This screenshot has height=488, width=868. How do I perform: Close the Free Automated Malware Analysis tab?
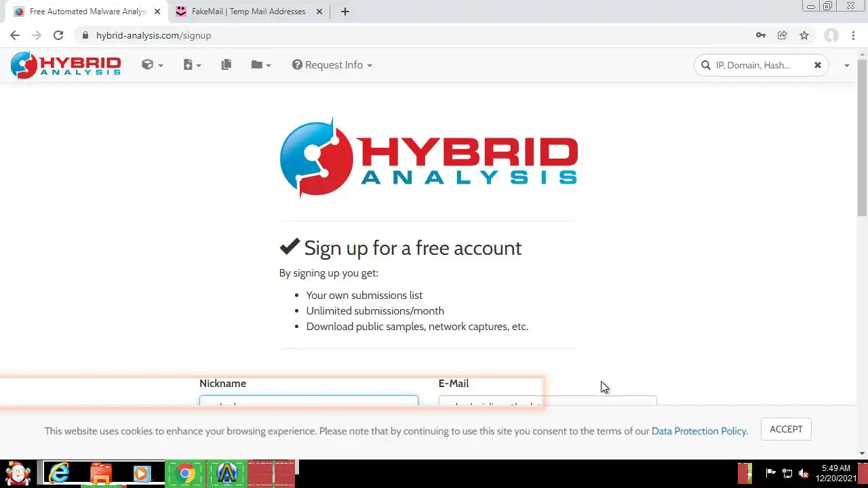[x=157, y=12]
